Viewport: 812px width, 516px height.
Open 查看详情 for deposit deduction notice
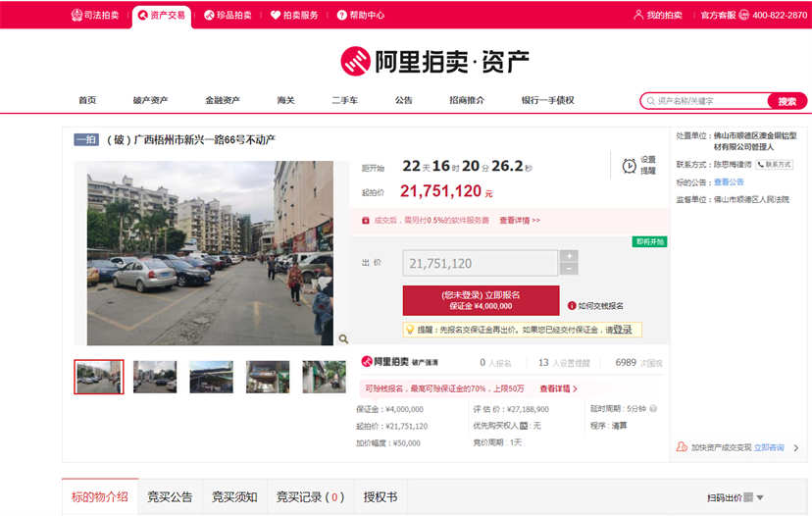(x=558, y=388)
